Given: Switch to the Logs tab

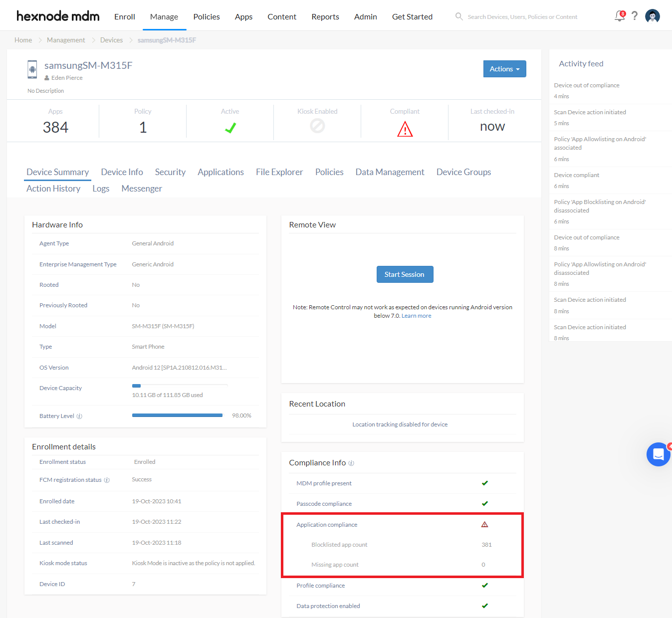Looking at the screenshot, I should [101, 189].
